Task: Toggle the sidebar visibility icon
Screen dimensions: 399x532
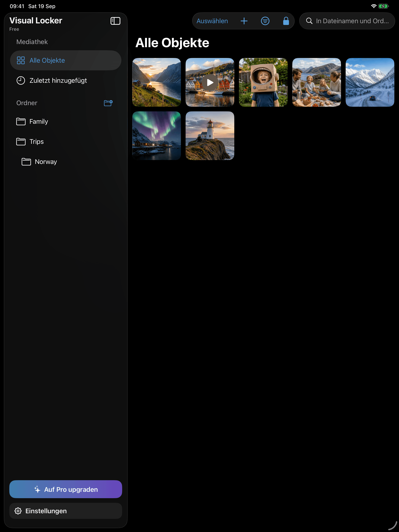Action: [115, 21]
